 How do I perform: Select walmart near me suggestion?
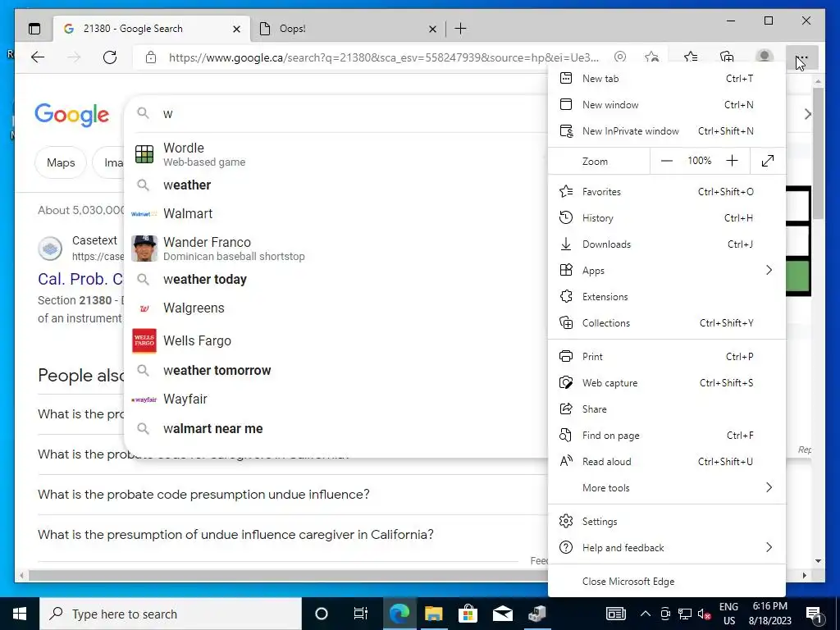[336, 428]
